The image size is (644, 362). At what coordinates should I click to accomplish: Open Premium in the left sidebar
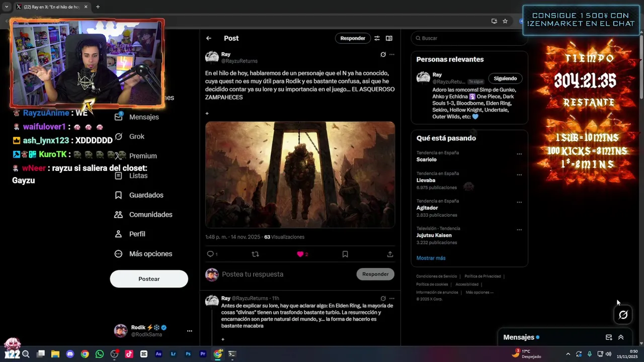pyautogui.click(x=136, y=156)
